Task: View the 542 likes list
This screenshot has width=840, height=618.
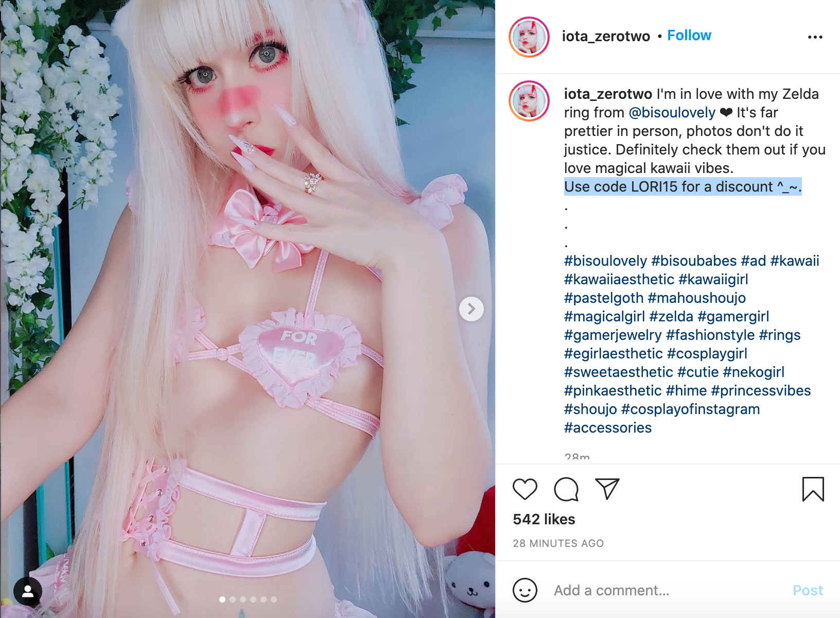Action: point(544,519)
